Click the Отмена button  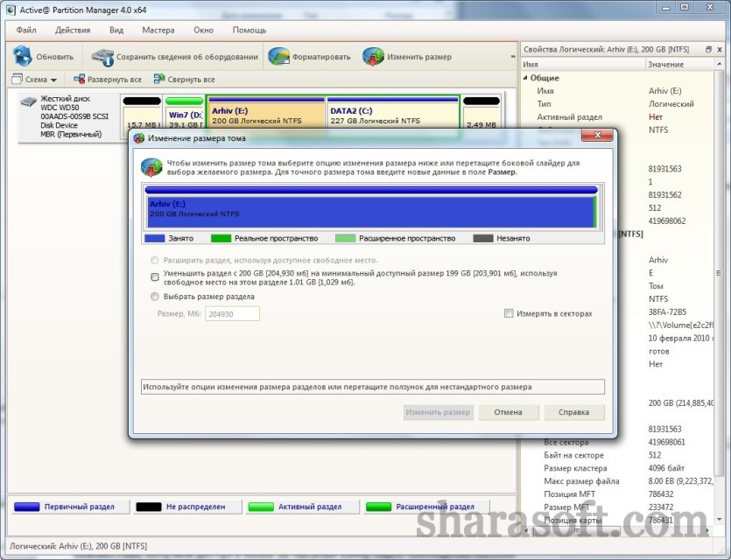pyautogui.click(x=508, y=412)
